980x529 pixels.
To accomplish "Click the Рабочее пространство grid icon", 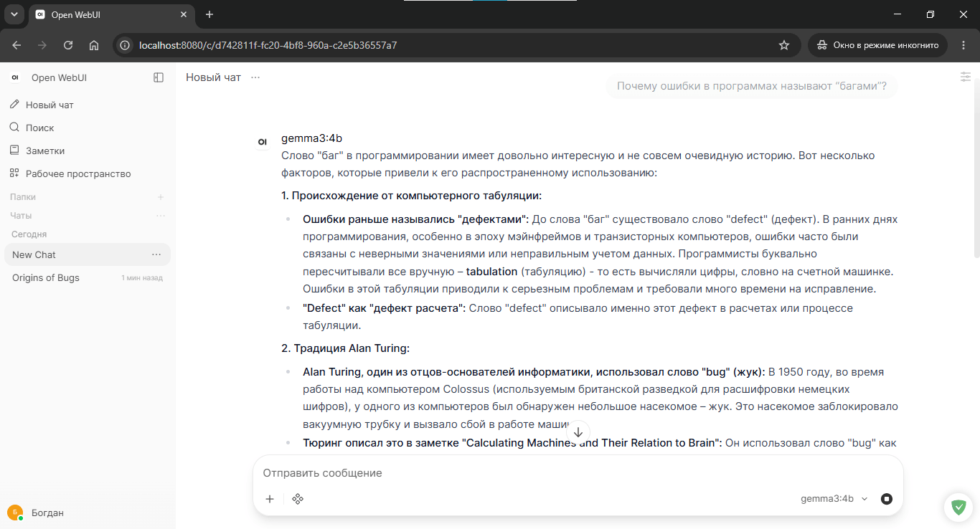I will (14, 173).
